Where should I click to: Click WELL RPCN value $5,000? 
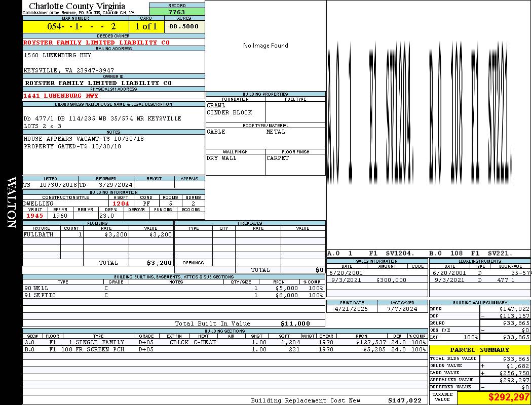[287, 289]
